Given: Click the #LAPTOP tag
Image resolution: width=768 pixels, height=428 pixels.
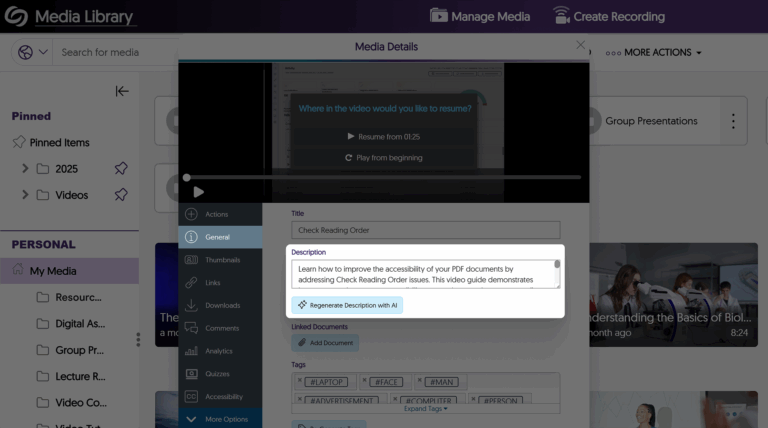Looking at the screenshot, I should pyautogui.click(x=326, y=382).
